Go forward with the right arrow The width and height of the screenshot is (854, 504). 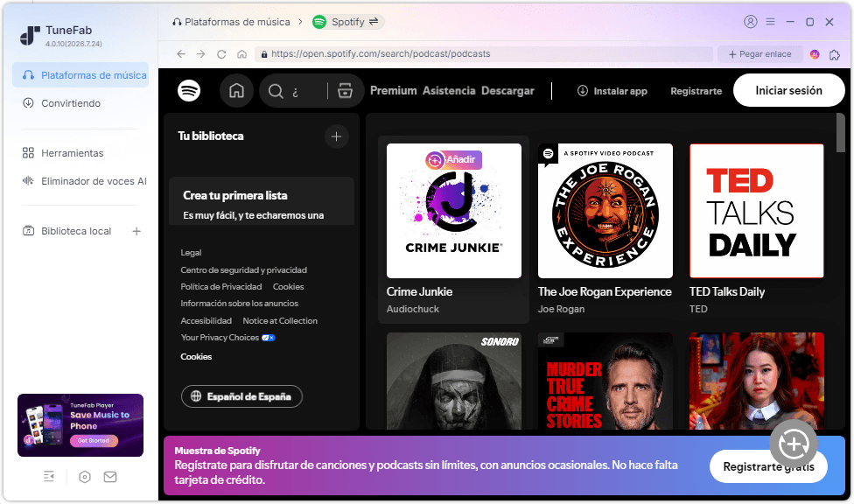[x=201, y=54]
